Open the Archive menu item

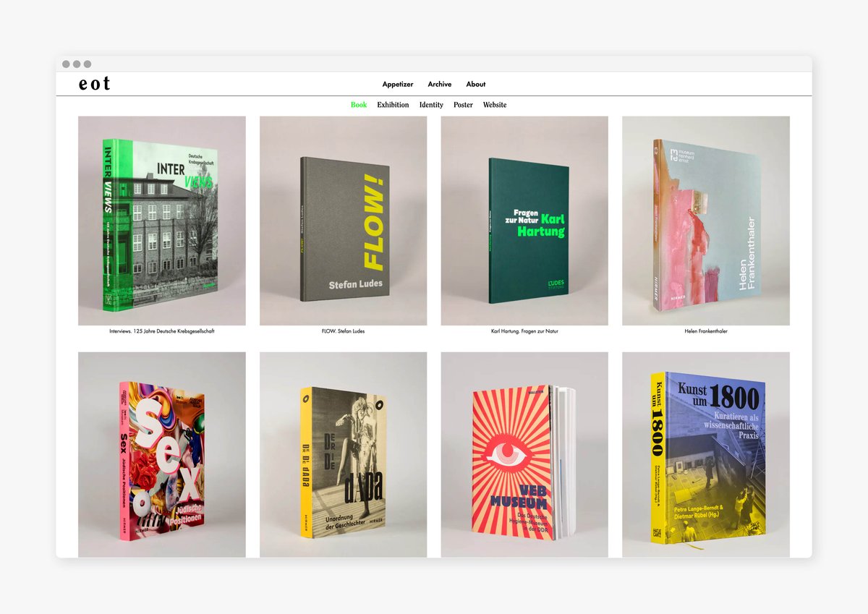[440, 84]
